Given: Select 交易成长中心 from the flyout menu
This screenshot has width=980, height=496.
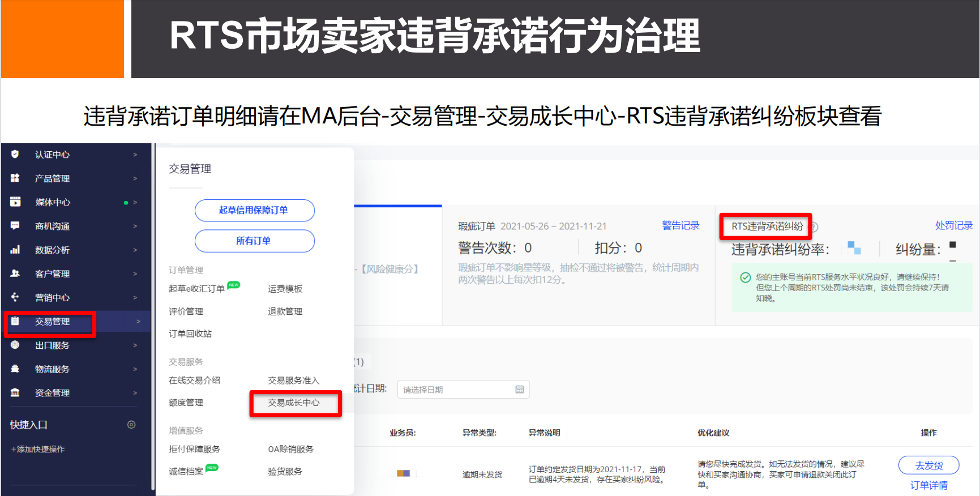Looking at the screenshot, I should click(x=294, y=403).
